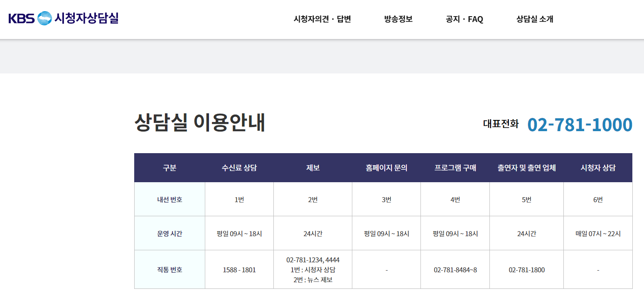This screenshot has width=644, height=298.
Task: Click the number 02-781-8484~8
Action: coord(455,270)
